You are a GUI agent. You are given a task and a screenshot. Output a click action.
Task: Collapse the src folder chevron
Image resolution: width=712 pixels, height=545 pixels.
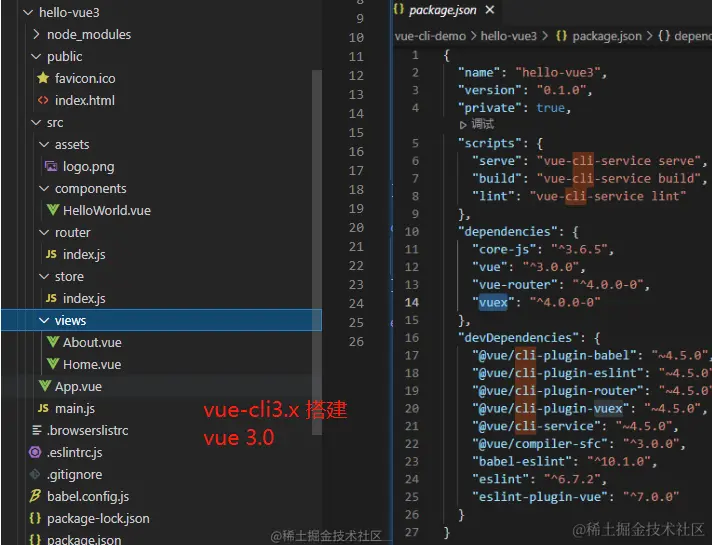(36, 123)
